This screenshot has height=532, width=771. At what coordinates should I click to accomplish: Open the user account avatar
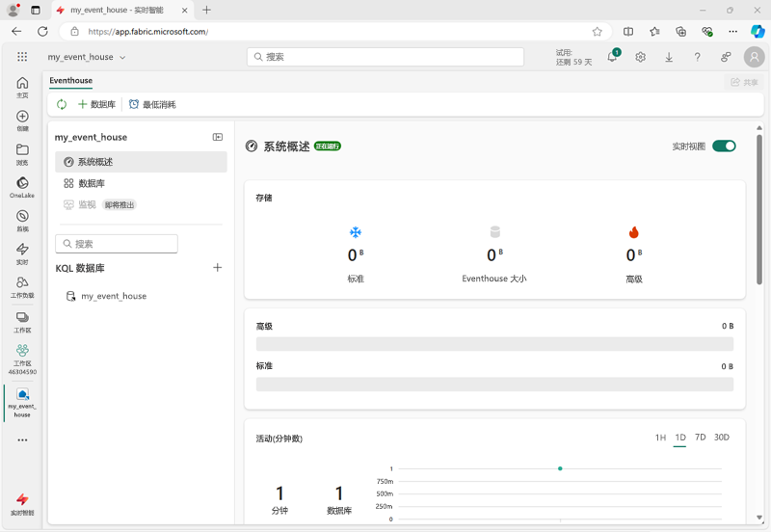click(x=755, y=57)
